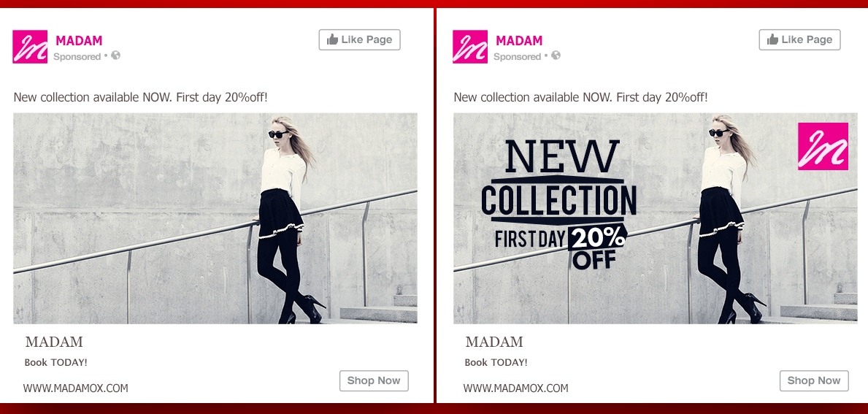Click the NEW COLLECTION text on the right photo
This screenshot has height=414, width=868.
pos(559,178)
